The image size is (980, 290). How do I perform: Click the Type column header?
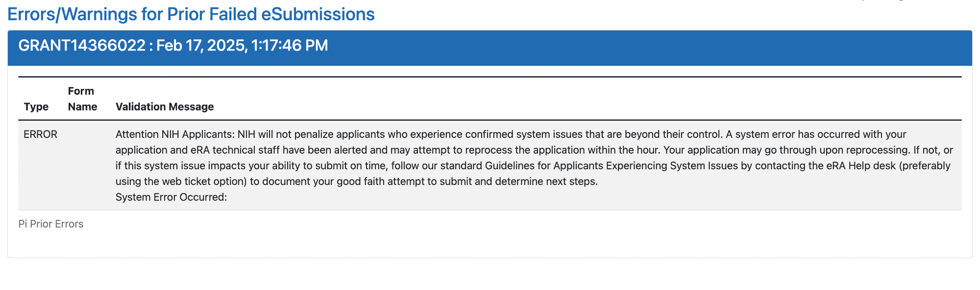click(x=36, y=107)
